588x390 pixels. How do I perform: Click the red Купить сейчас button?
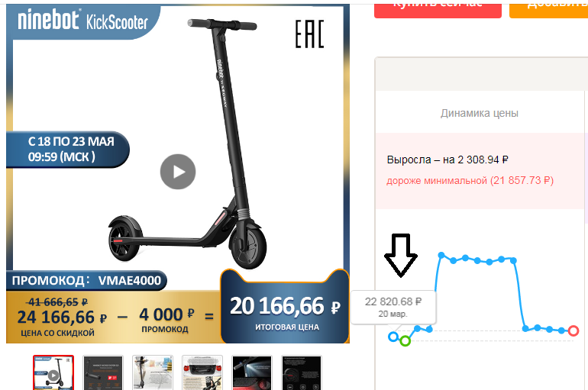coord(438,8)
